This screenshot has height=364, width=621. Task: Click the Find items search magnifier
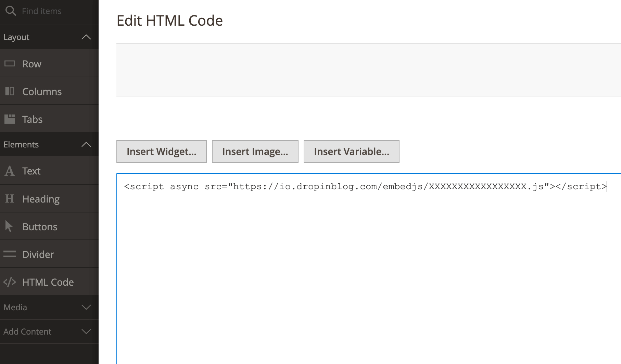[11, 11]
